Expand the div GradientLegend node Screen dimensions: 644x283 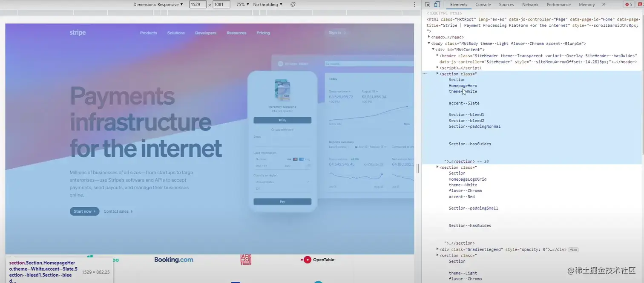click(437, 249)
